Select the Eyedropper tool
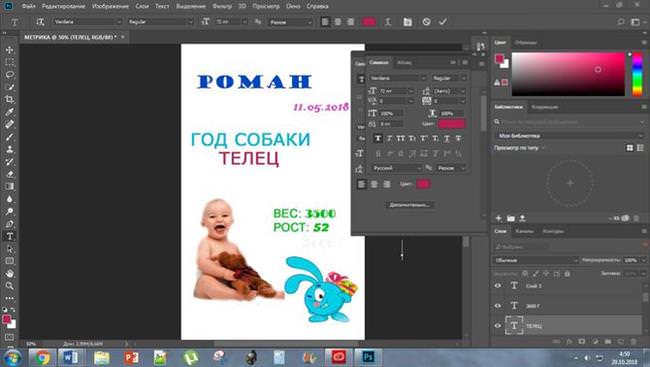This screenshot has width=650, height=367. pos(10,112)
